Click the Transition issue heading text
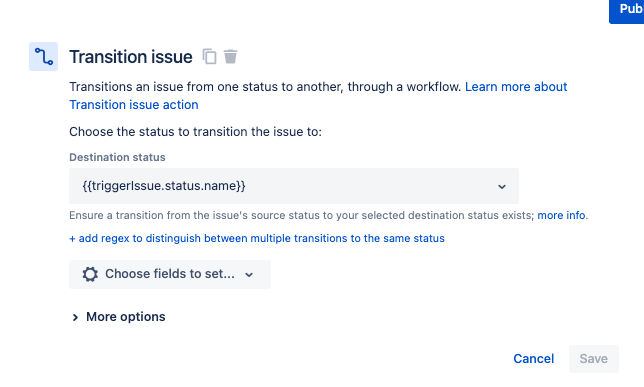 (x=131, y=57)
